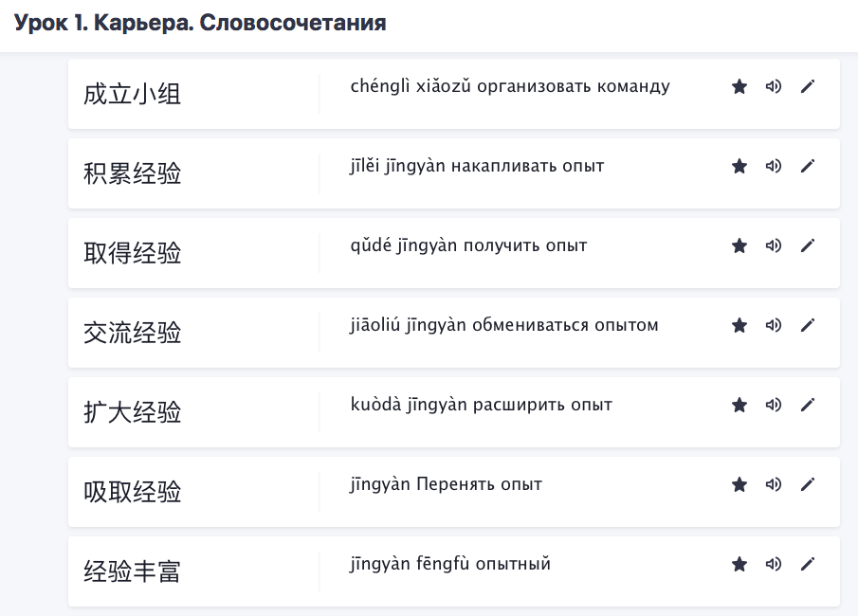Screen dimensions: 858x616
Task: Open the 'kuòdà jīngyàn расширить опыт' definition
Action: (x=481, y=405)
